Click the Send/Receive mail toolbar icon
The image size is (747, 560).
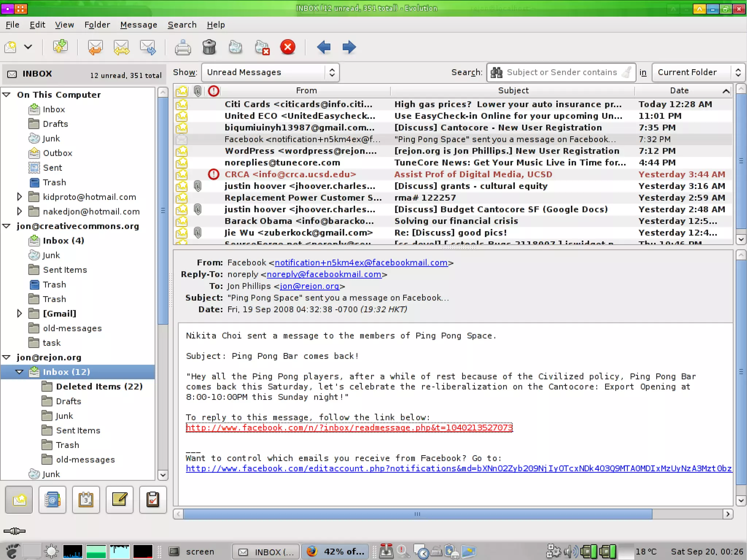[x=60, y=47]
